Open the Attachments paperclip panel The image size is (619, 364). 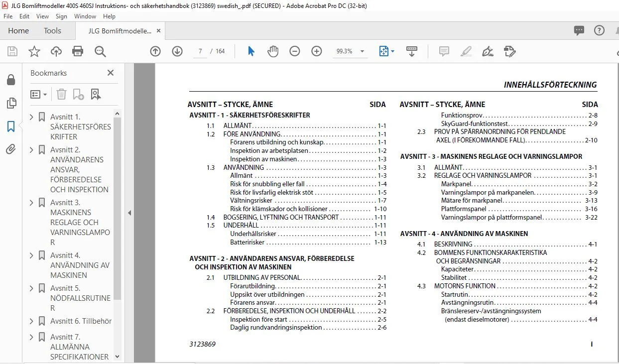coord(11,149)
